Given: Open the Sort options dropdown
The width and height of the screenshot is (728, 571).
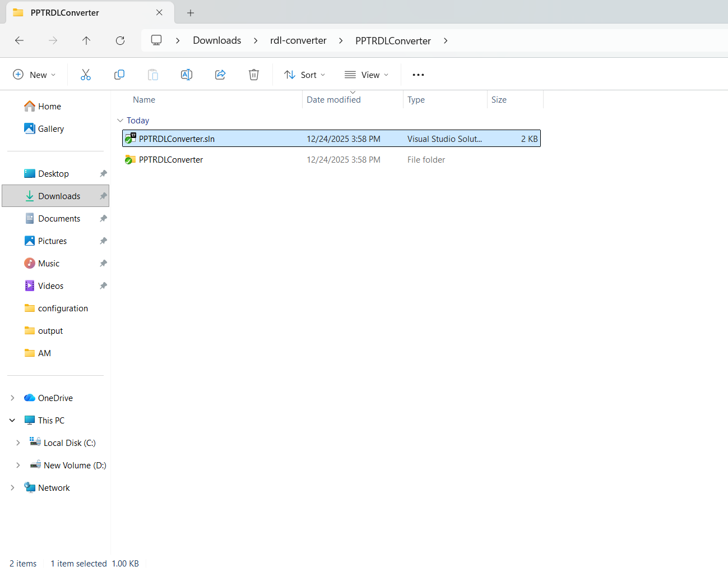Looking at the screenshot, I should point(304,74).
